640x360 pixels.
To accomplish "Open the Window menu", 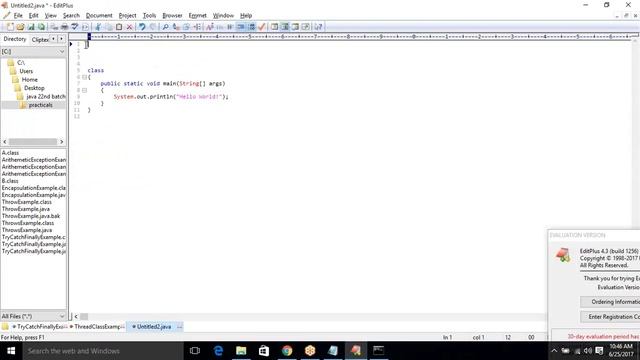I will pyautogui.click(x=223, y=16).
